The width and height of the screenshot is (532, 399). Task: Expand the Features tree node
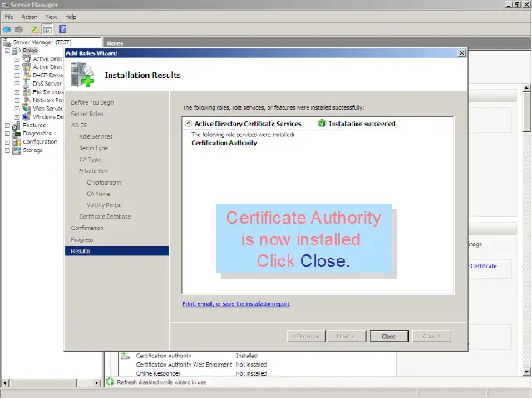tap(7, 126)
